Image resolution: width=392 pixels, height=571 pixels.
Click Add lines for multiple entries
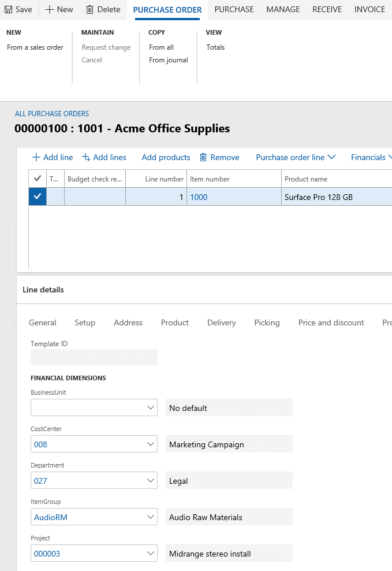click(104, 157)
